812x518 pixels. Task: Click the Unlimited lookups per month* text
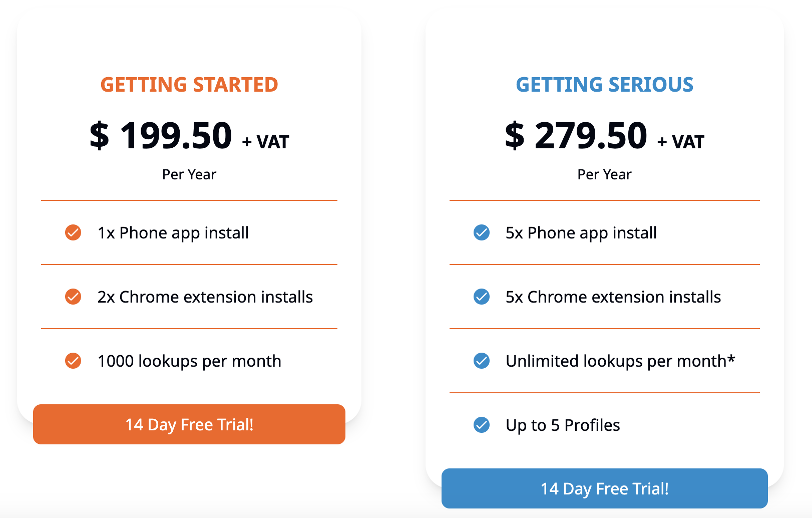621,361
